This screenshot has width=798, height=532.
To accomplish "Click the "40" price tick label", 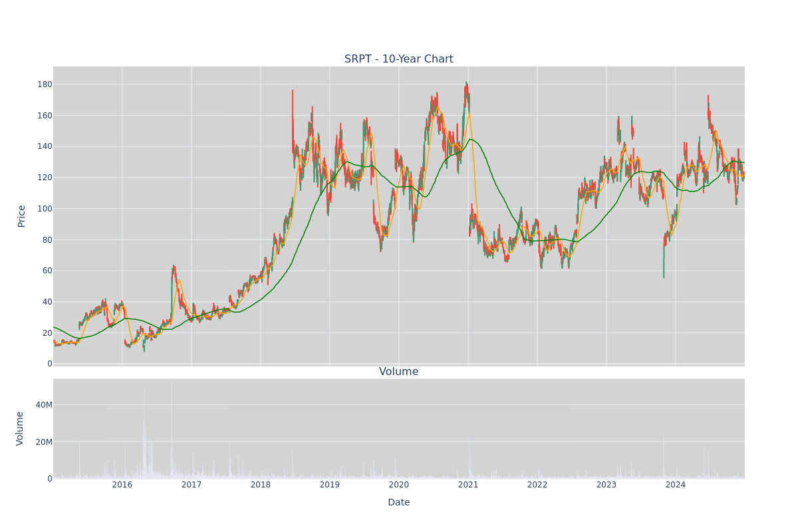I will (47, 302).
